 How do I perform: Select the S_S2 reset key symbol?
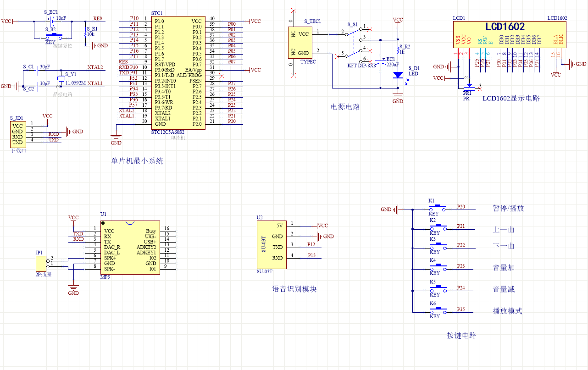tap(53, 36)
